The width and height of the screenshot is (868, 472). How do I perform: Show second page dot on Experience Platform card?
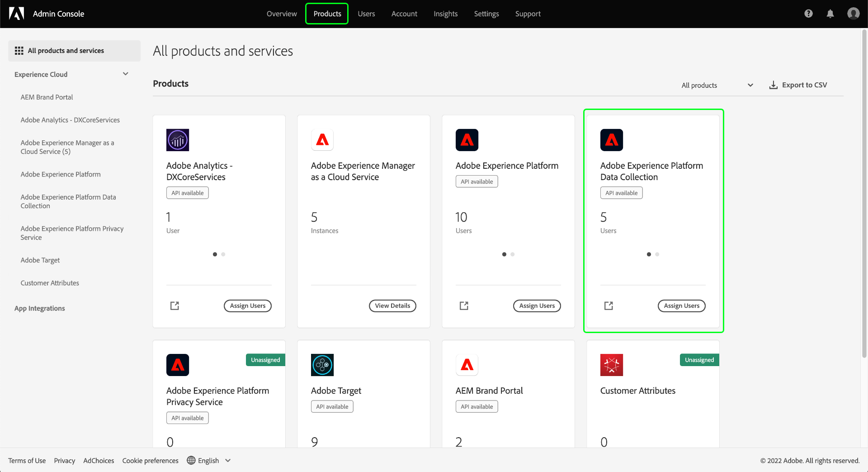click(x=513, y=254)
